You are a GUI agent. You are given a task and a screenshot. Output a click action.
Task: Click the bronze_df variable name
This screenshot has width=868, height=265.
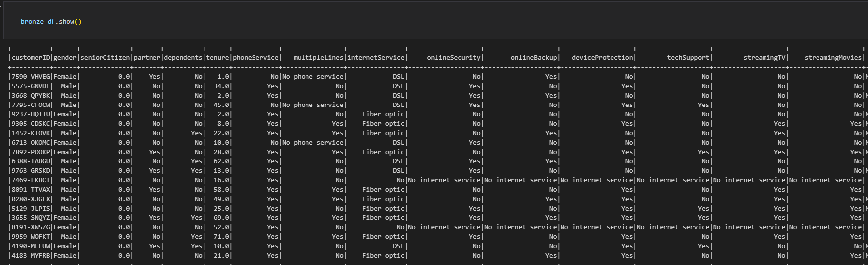38,22
